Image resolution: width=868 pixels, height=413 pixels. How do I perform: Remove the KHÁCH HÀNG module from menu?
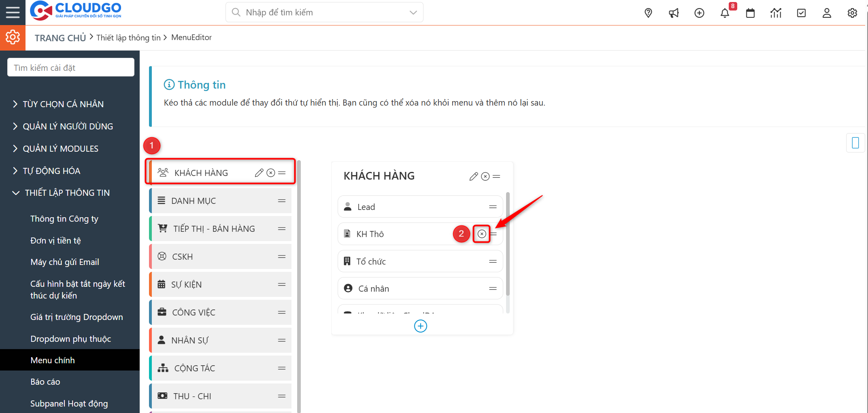pyautogui.click(x=270, y=173)
